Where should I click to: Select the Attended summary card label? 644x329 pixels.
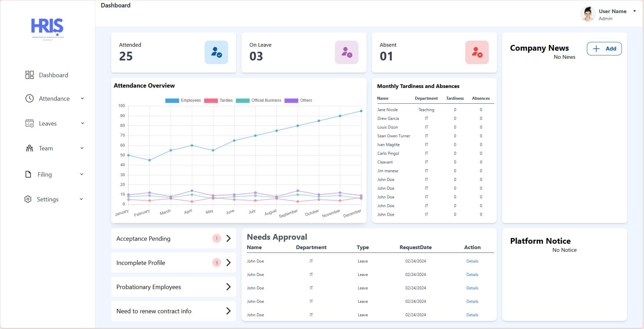(130, 45)
